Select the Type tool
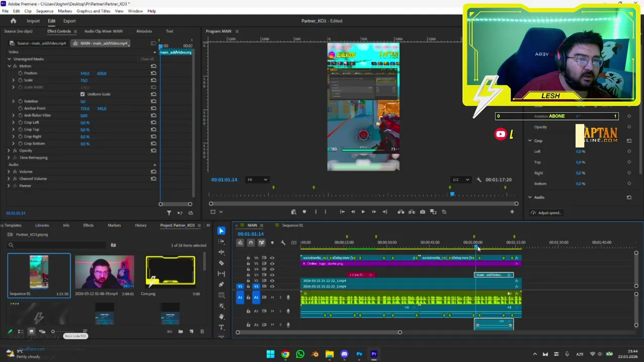The height and width of the screenshot is (362, 644). (x=221, y=327)
